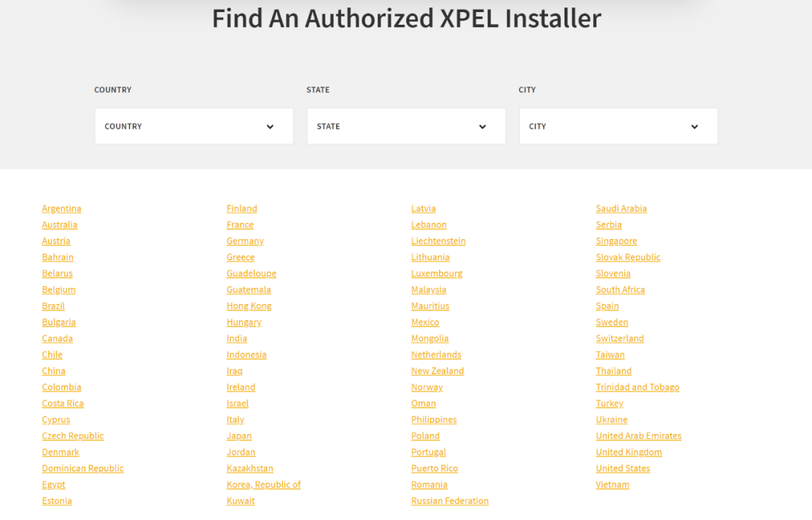Open the United Kingdom link
Image resolution: width=812 pixels, height=520 pixels.
[x=629, y=452]
